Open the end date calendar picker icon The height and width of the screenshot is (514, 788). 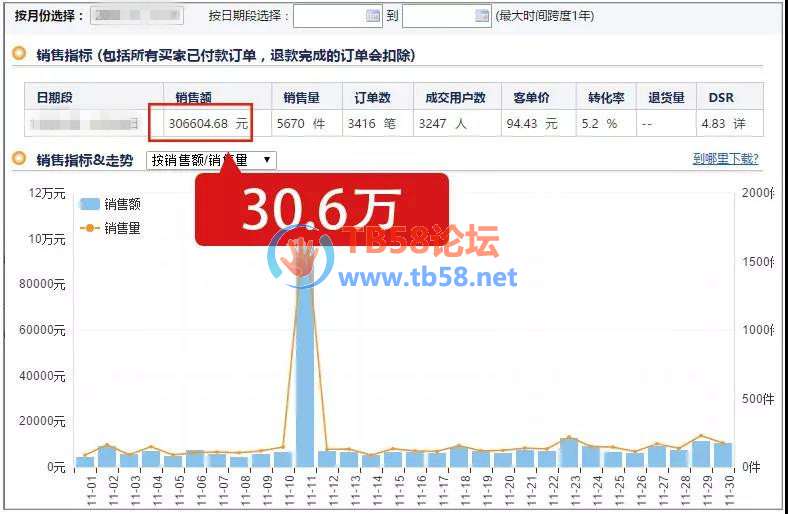pyautogui.click(x=482, y=16)
